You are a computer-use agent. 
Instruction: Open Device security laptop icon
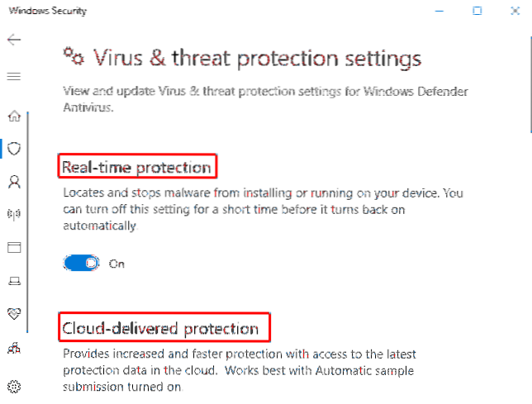point(13,281)
